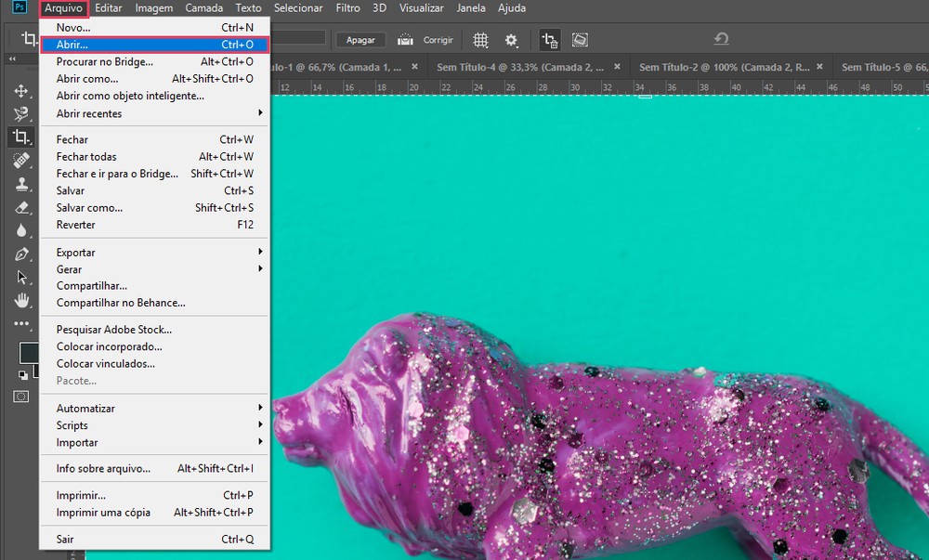This screenshot has width=929, height=560.
Task: Toggle the content-aware crop option
Action: pos(578,40)
